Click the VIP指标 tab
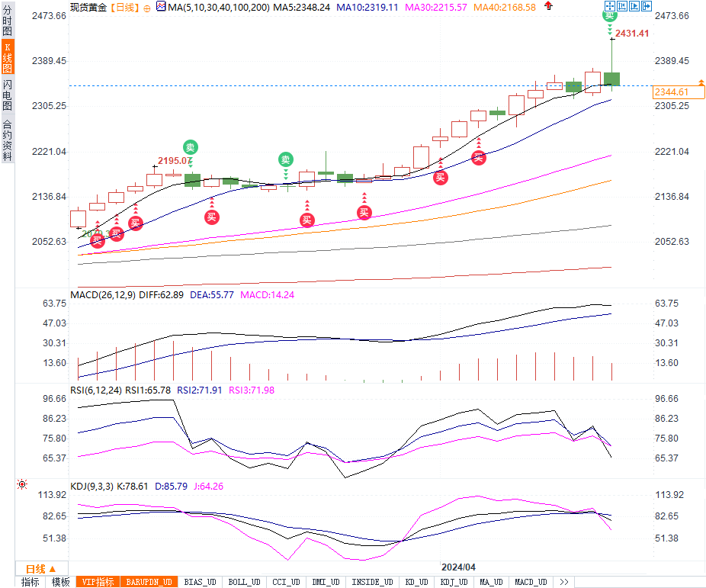 [x=98, y=582]
